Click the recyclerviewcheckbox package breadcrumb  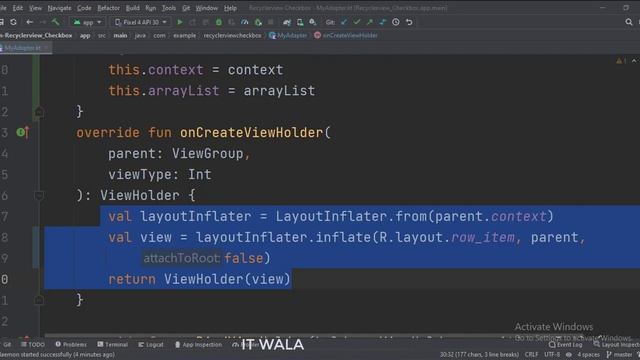[x=232, y=36]
